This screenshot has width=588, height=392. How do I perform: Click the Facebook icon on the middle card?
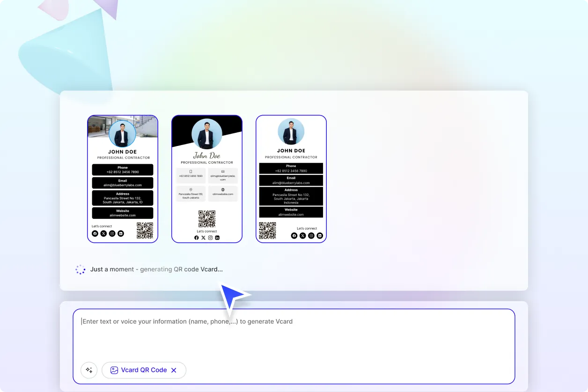coord(196,237)
